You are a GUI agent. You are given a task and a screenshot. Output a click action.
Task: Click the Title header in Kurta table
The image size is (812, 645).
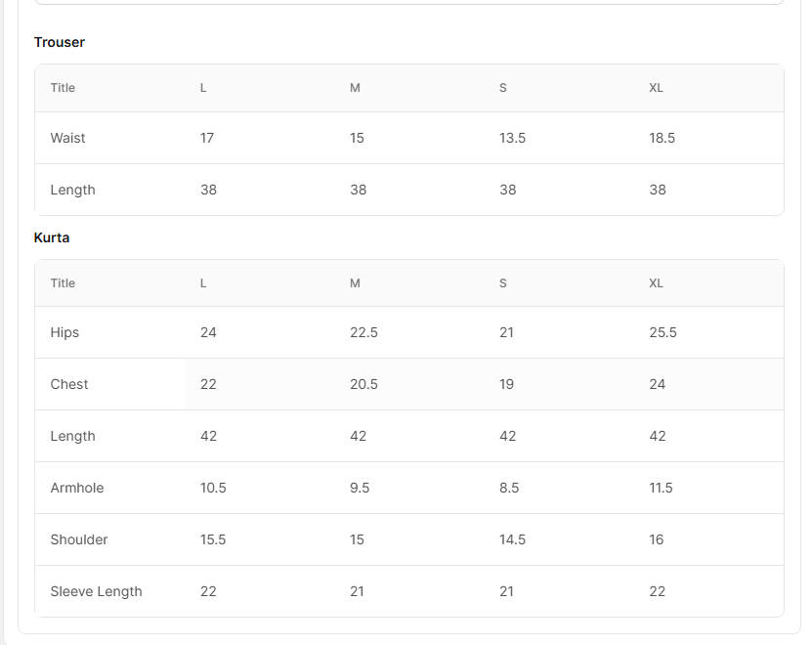coord(63,283)
